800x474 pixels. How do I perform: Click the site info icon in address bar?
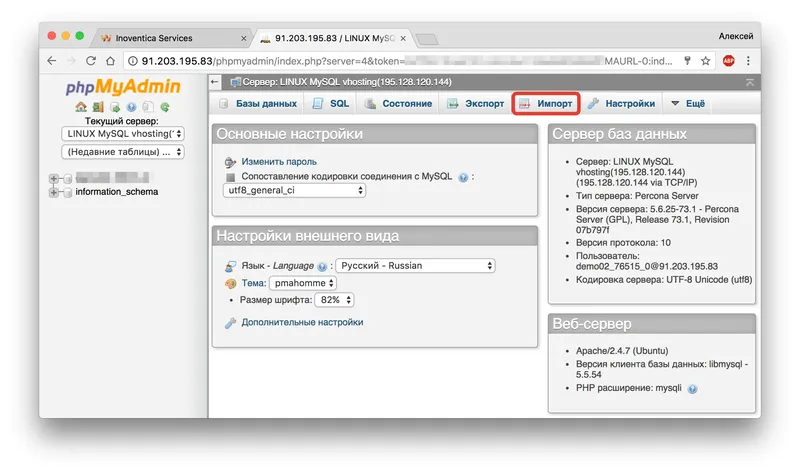133,61
